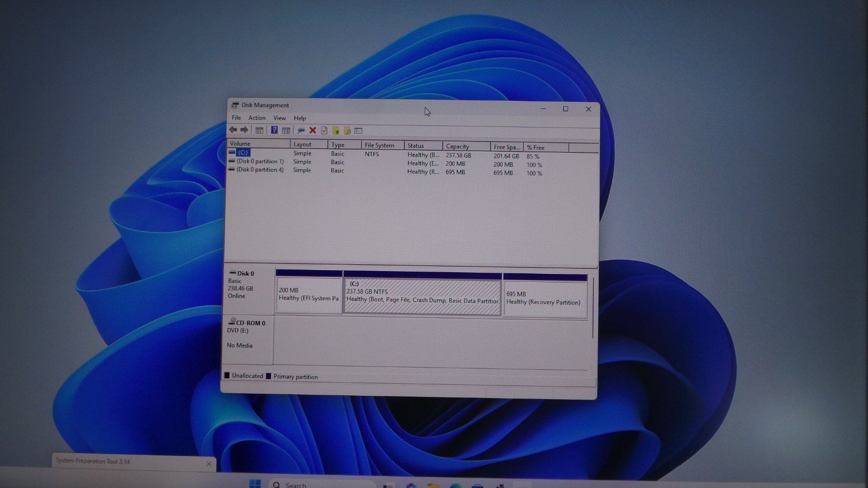Image resolution: width=868 pixels, height=488 pixels.
Task: Open the Action menu
Action: (x=257, y=118)
